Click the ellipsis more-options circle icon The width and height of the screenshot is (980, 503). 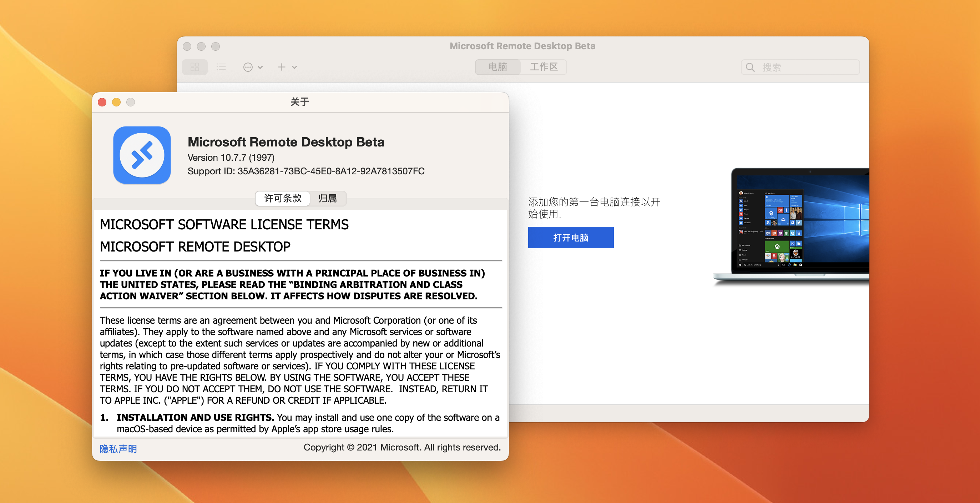click(x=248, y=68)
